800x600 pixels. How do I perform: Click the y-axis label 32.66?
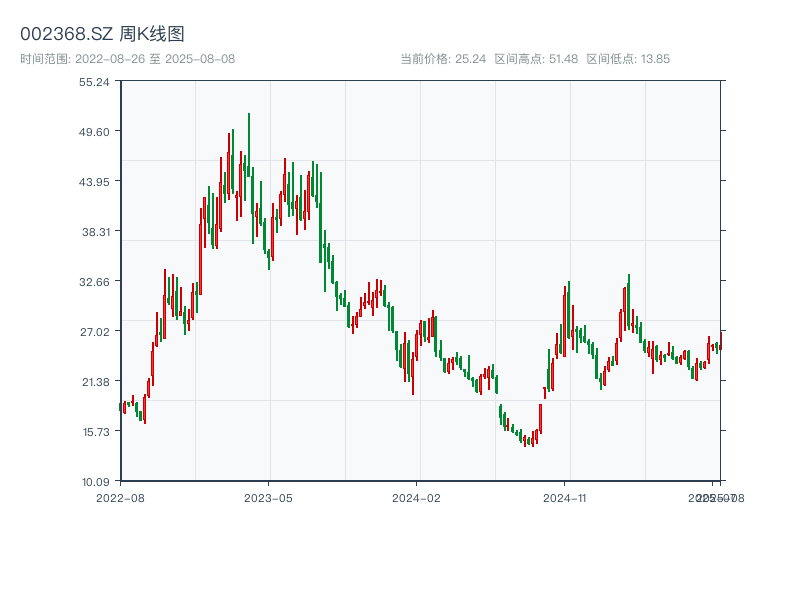click(94, 282)
